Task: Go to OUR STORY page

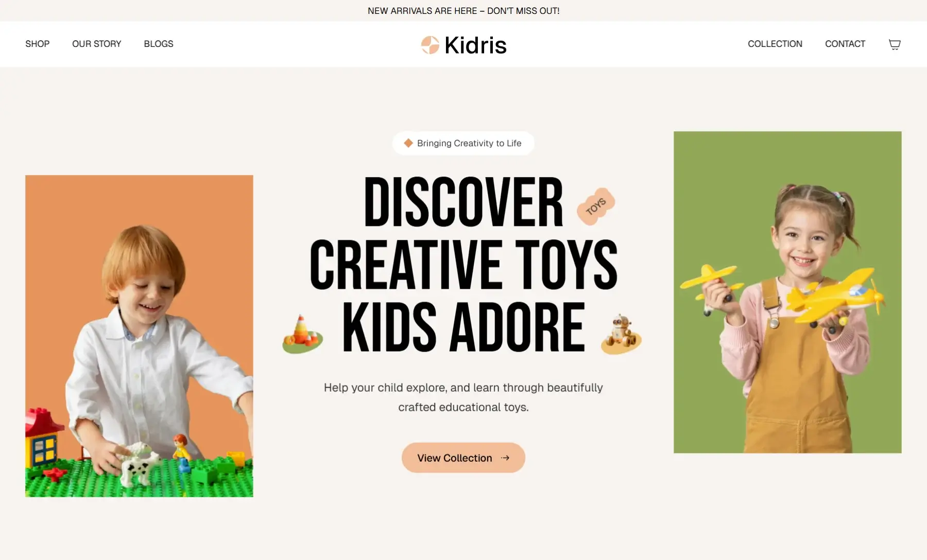Action: [x=97, y=44]
